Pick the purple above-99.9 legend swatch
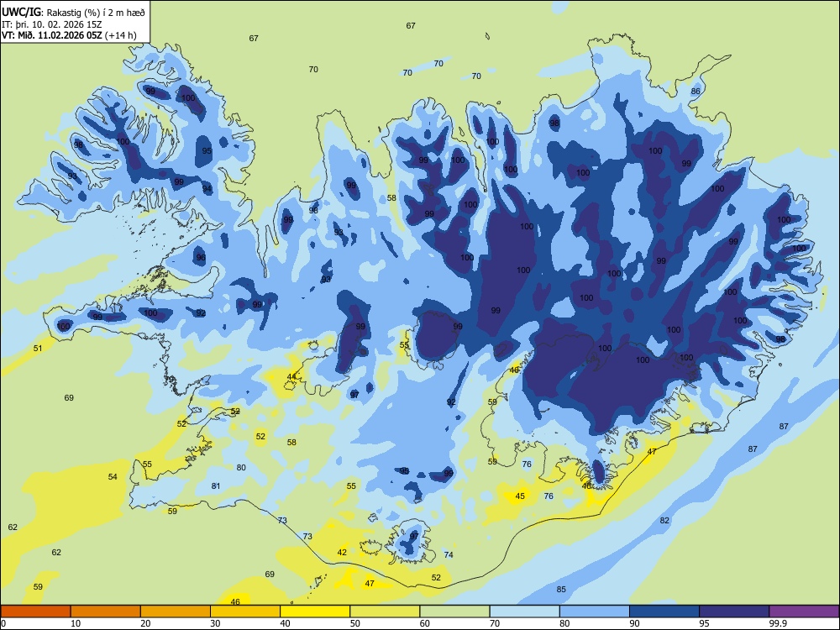840x630 pixels. (804, 612)
